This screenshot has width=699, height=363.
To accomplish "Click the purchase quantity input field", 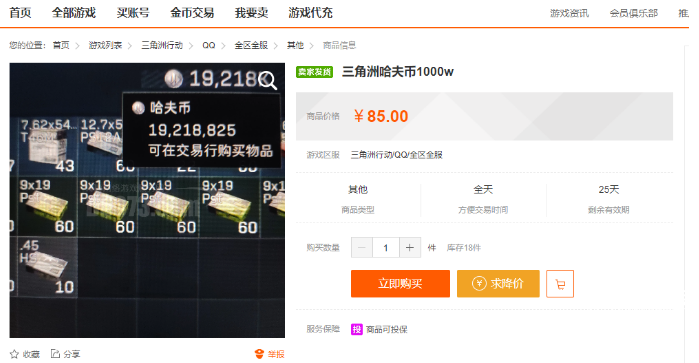I will [x=386, y=248].
